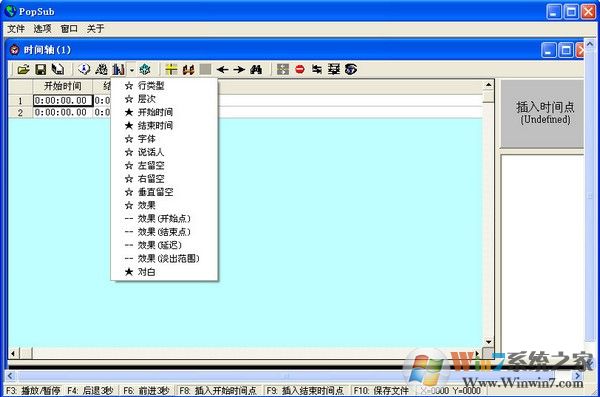Open the 关于 menu
Screen dimensions: 600x397
[95, 29]
